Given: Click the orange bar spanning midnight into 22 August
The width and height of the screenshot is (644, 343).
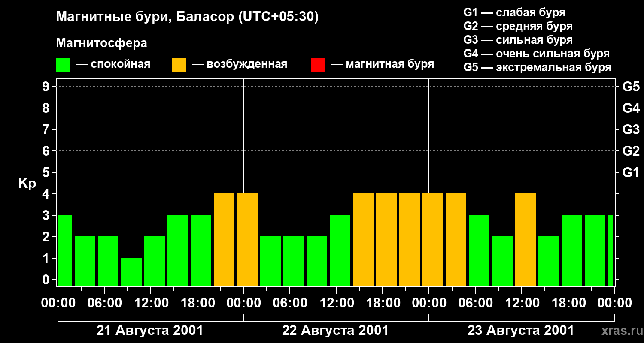Looking at the screenshot, I should click(247, 240).
